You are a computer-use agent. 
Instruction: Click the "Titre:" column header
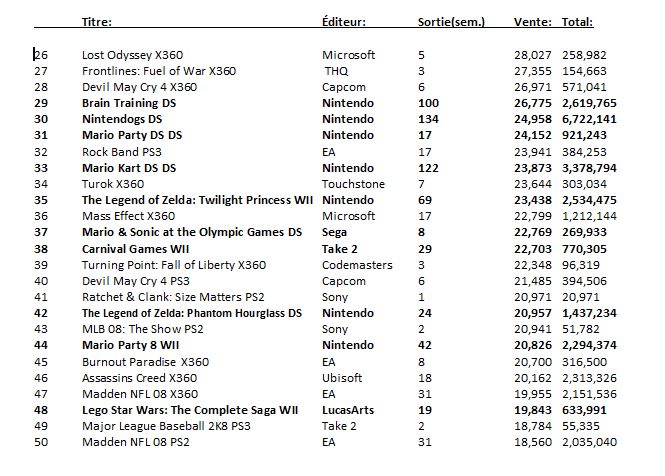click(x=97, y=20)
